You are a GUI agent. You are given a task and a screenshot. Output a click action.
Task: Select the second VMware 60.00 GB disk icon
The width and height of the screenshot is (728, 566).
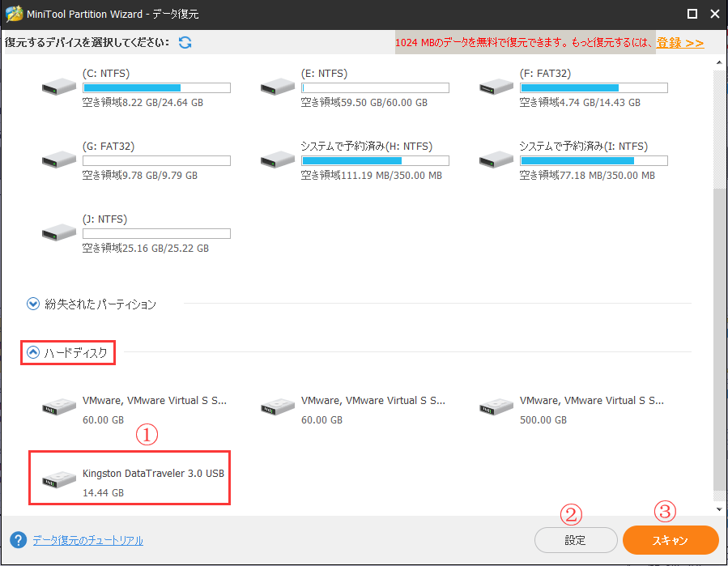tap(278, 406)
